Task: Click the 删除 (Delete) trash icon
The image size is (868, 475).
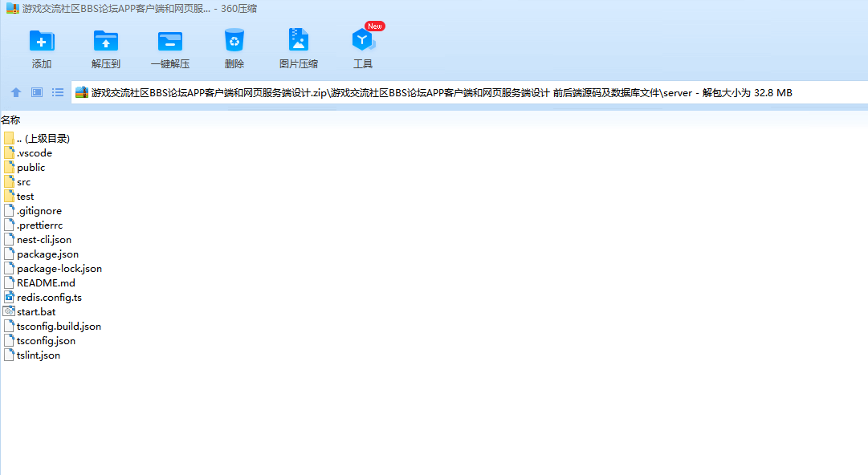Action: click(234, 41)
